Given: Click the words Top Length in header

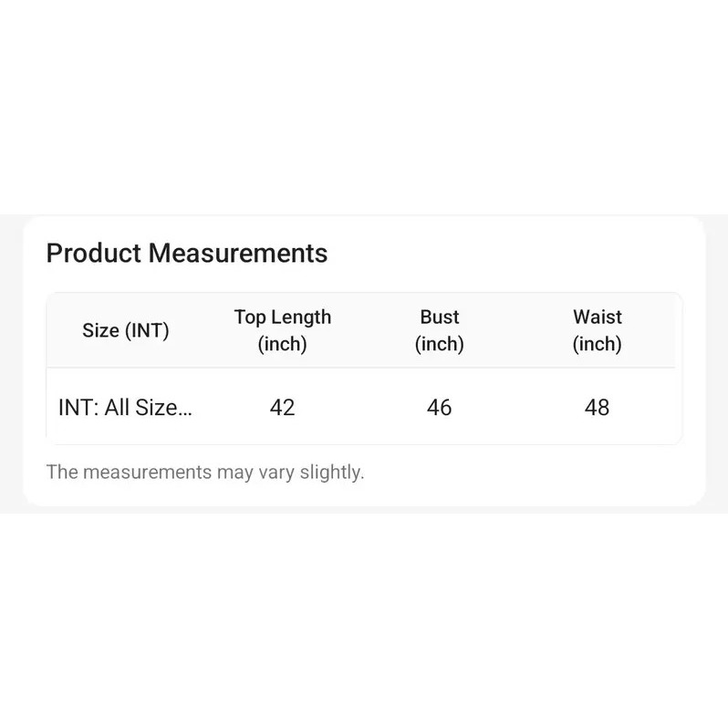Looking at the screenshot, I should point(282,317).
